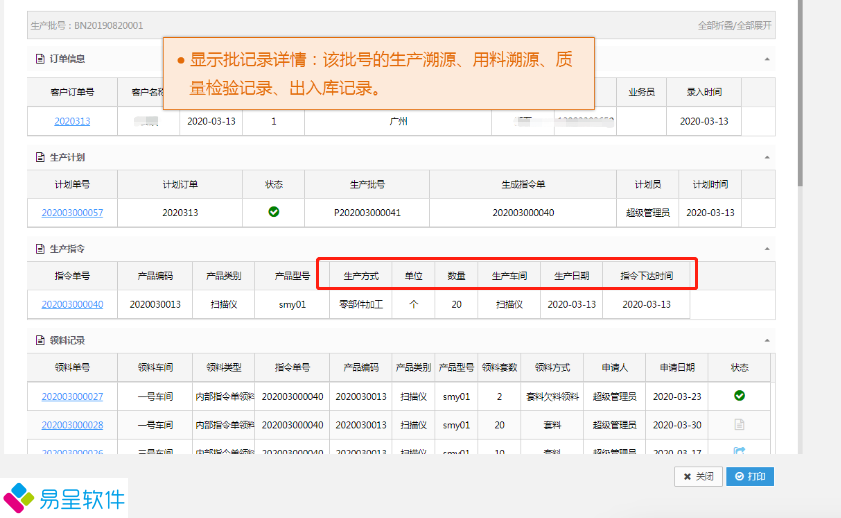Collapse the 订单信息 section
Image resolution: width=841 pixels, height=518 pixels.
(767, 59)
